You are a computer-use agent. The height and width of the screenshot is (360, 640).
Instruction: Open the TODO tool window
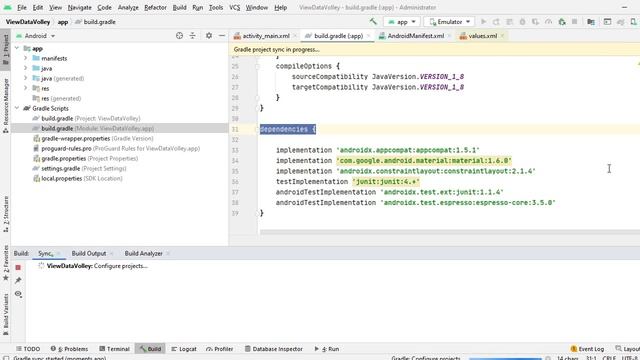(x=28, y=349)
